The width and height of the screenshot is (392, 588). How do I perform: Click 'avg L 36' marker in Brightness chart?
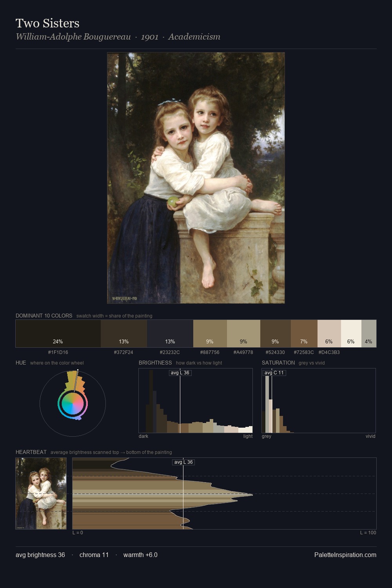point(180,373)
